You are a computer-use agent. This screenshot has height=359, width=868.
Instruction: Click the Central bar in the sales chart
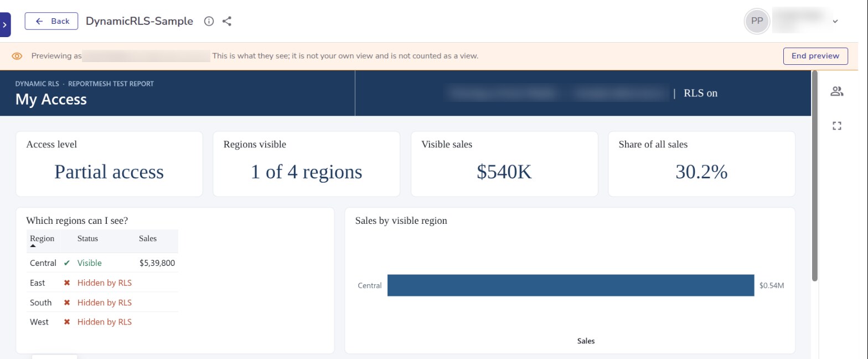(571, 285)
